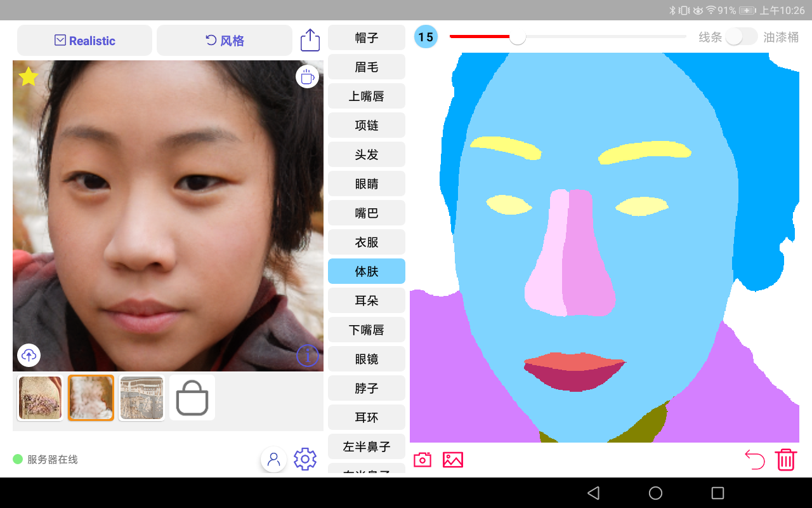Select the 头发 label
Screen dimensions: 812x508
[367, 154]
